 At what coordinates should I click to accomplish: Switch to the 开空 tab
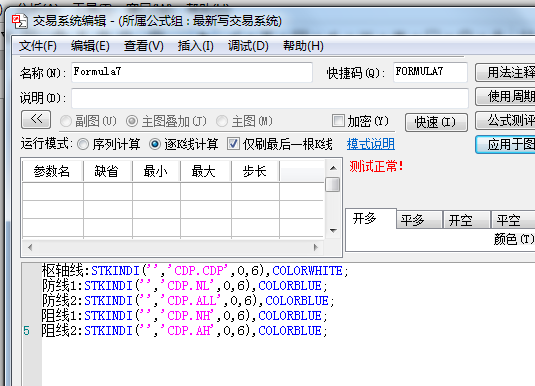(467, 220)
